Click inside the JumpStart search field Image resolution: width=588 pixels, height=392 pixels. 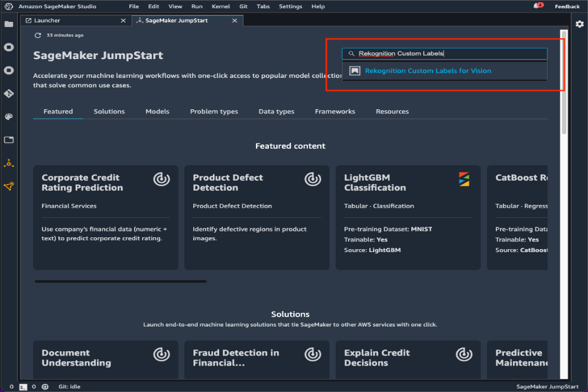coord(444,53)
